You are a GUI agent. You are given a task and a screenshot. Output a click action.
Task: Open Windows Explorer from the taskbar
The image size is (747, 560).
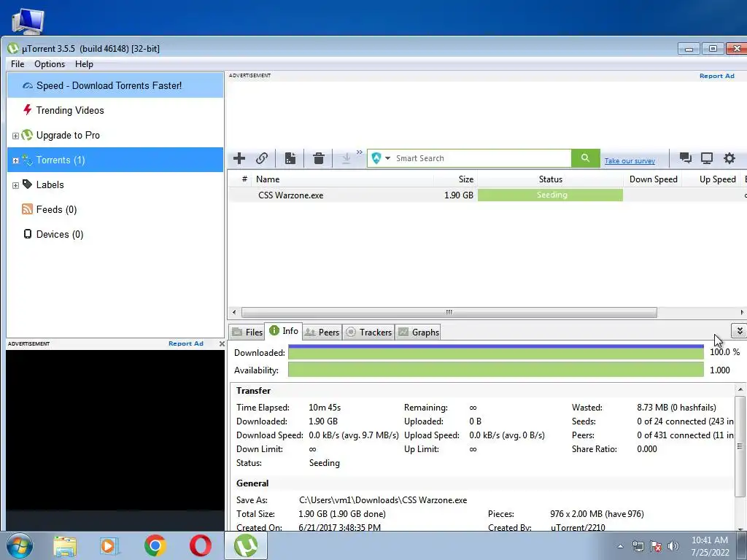[65, 546]
